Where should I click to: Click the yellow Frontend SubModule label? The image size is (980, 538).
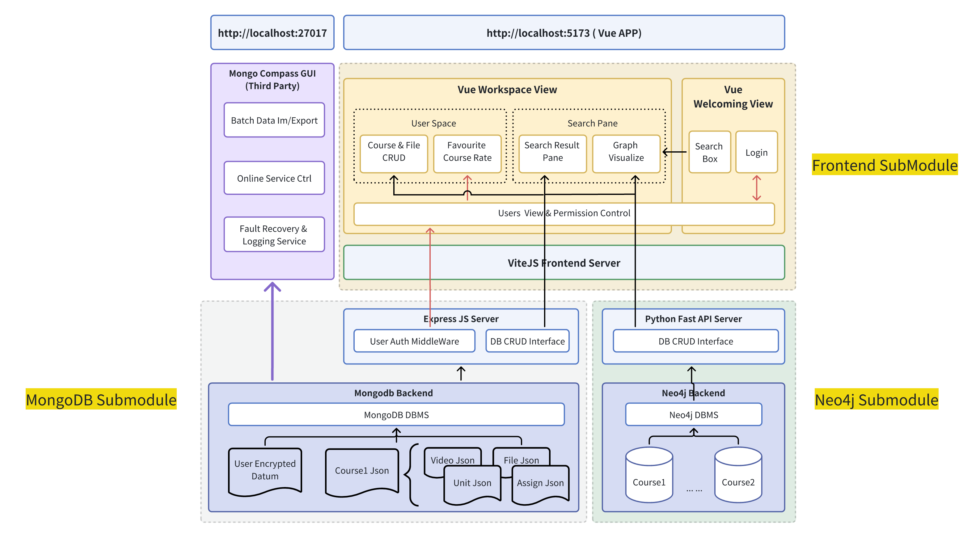tap(884, 165)
